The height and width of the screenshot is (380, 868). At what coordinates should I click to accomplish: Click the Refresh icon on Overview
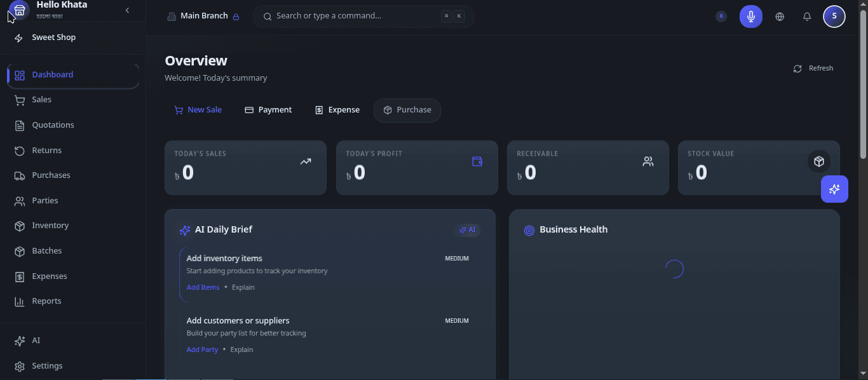pos(797,68)
